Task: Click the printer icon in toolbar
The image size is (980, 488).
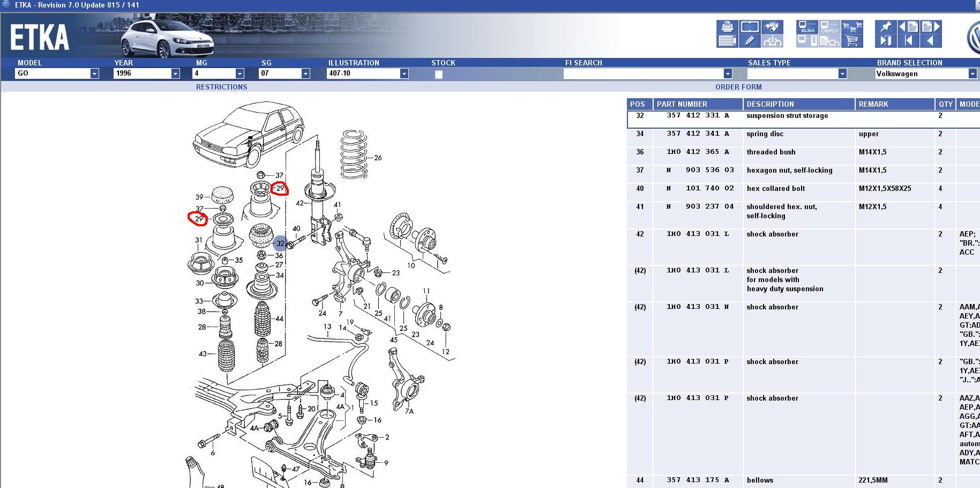Action: tap(727, 27)
